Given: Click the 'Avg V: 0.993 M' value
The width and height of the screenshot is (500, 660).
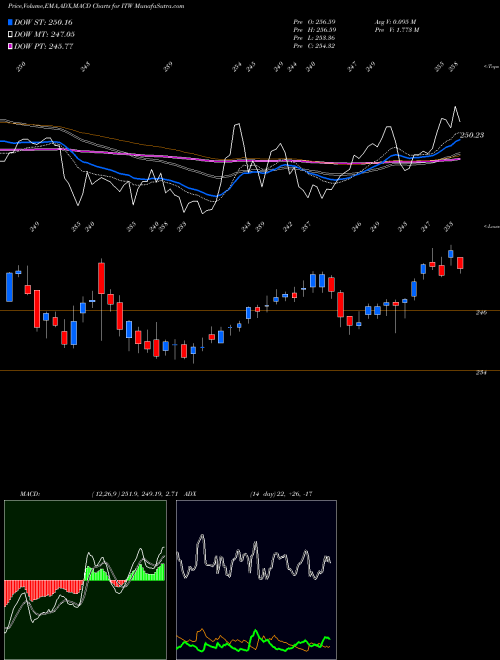Looking at the screenshot, I should point(395,21).
